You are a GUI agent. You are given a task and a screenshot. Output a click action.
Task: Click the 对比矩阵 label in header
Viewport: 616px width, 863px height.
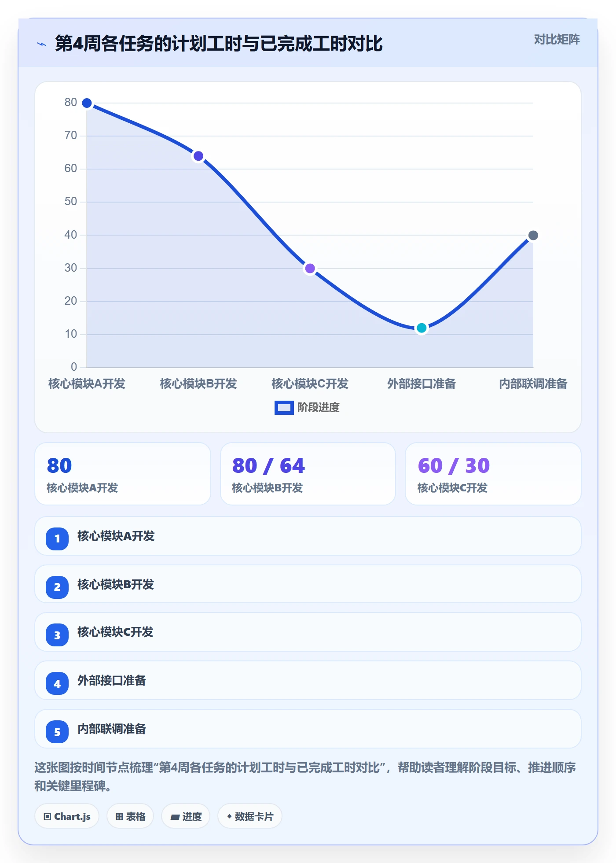click(x=557, y=40)
